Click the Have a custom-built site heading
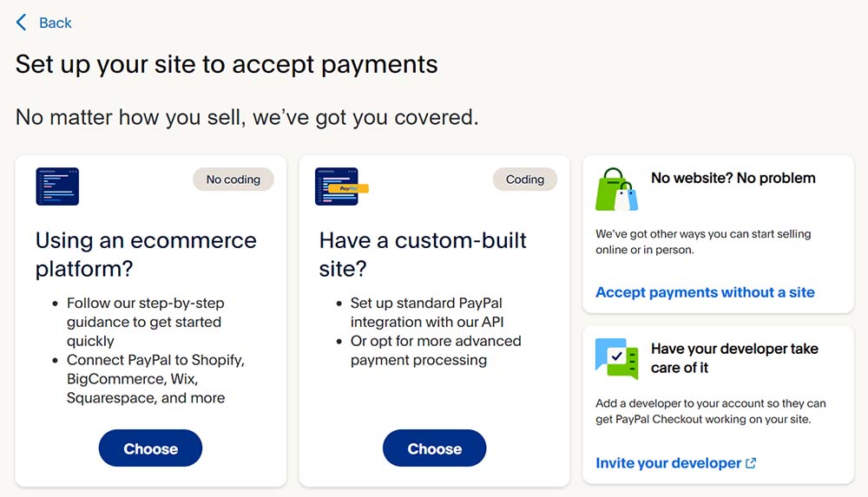 pos(423,254)
